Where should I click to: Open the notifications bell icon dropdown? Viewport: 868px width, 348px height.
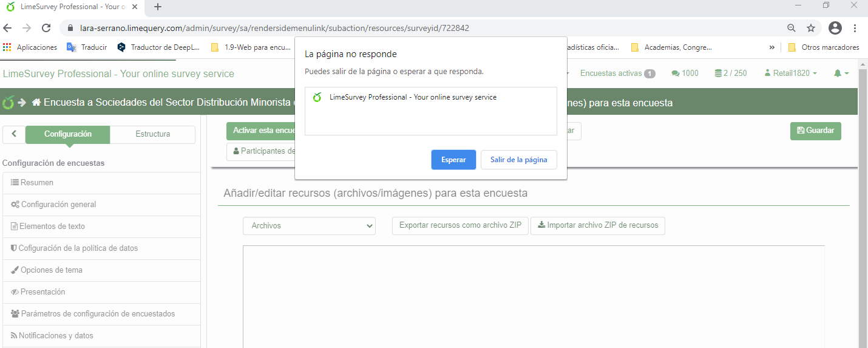coord(841,73)
